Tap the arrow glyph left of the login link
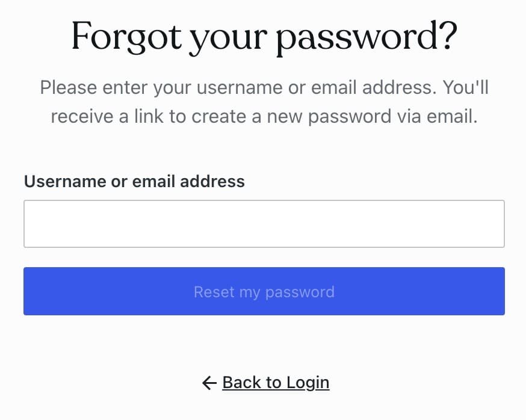Screen dimensions: 526x420 (x=209, y=383)
